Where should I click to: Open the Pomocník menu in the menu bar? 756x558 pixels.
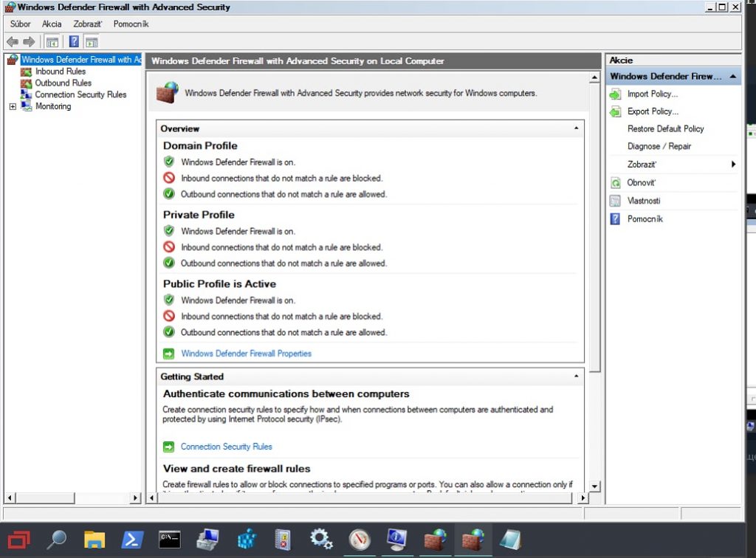point(131,24)
